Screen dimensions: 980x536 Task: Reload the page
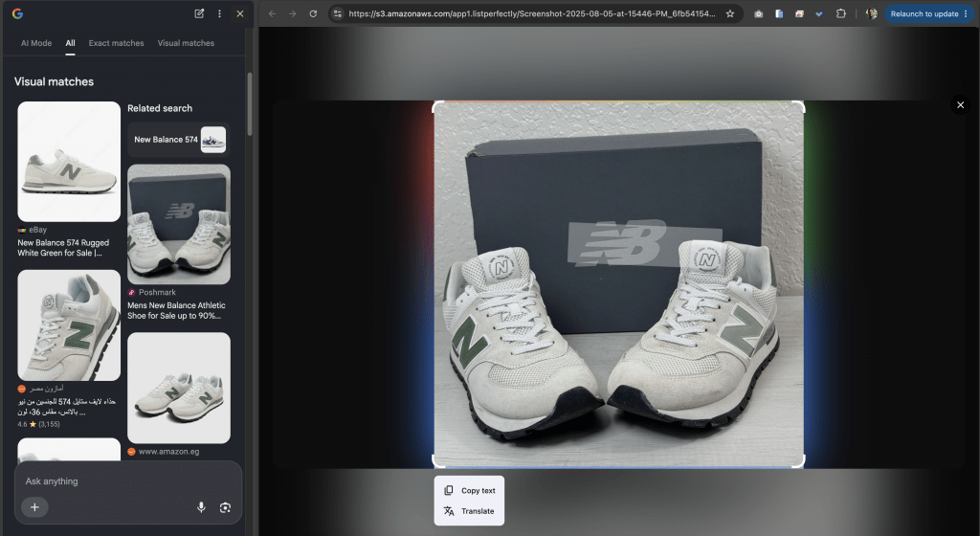click(313, 13)
